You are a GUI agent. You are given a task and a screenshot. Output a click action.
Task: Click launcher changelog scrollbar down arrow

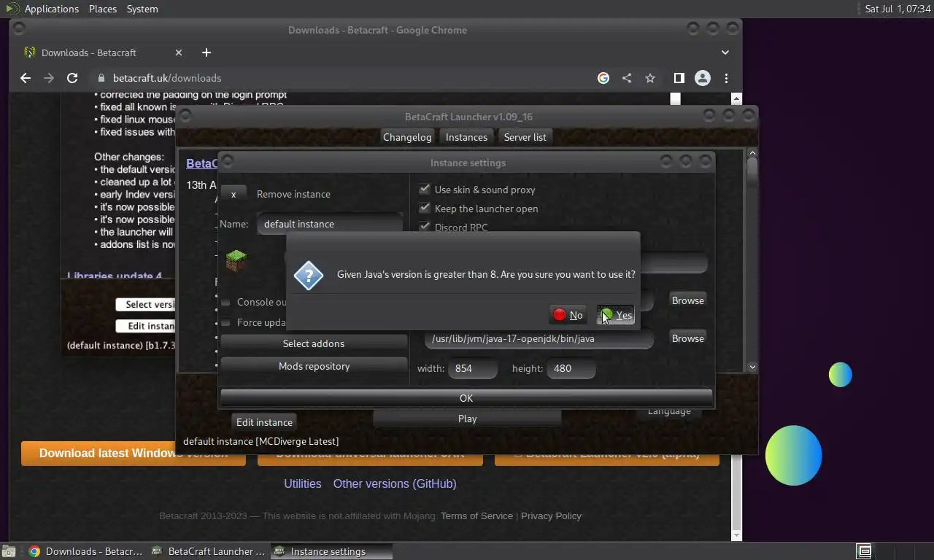(x=752, y=367)
